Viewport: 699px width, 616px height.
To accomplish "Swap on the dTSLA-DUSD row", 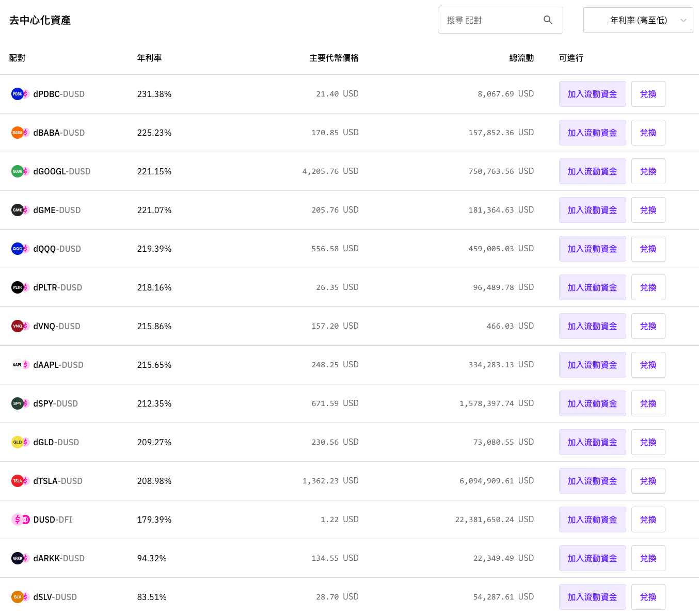I will (648, 481).
